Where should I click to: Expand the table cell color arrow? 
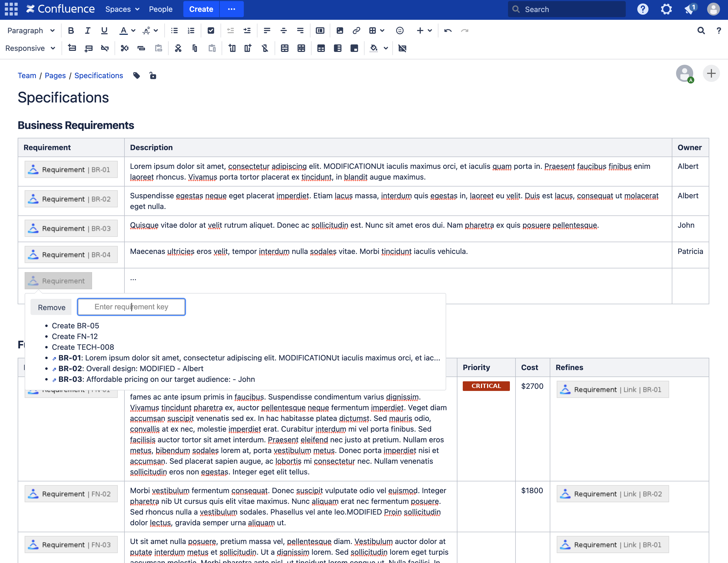click(x=386, y=48)
